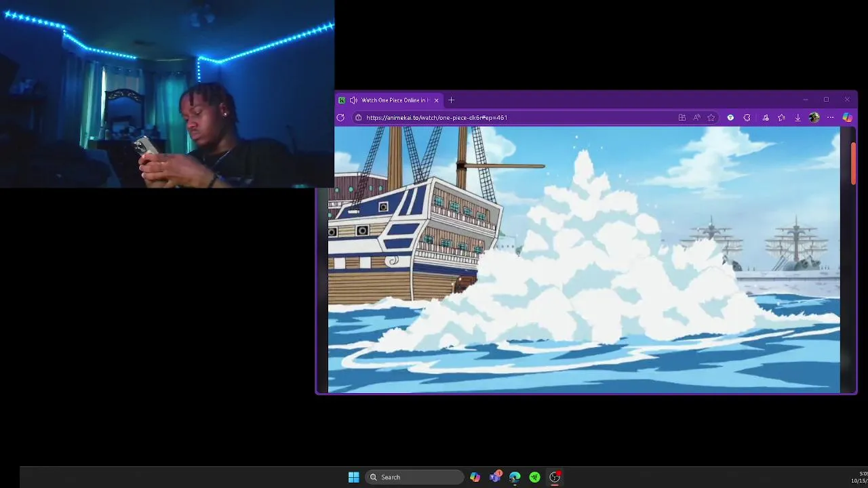Open Copilot from the taskbar
This screenshot has height=488, width=868.
coord(475,477)
